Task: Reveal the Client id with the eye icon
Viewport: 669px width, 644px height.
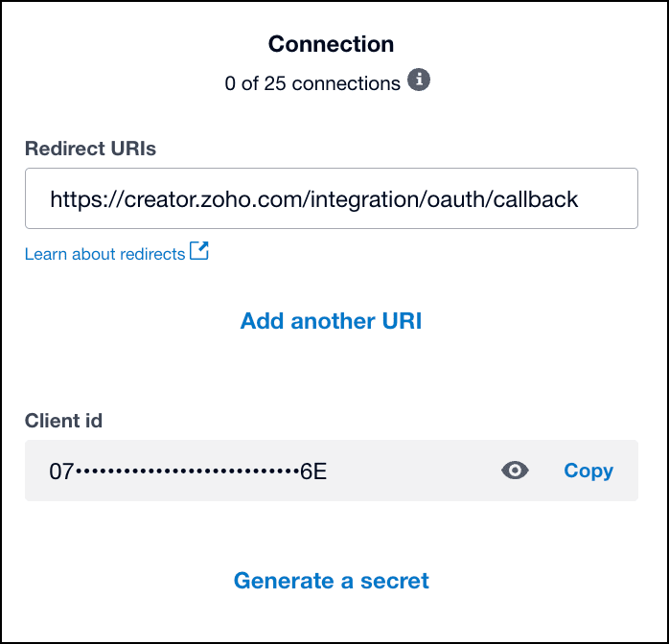Action: 515,471
